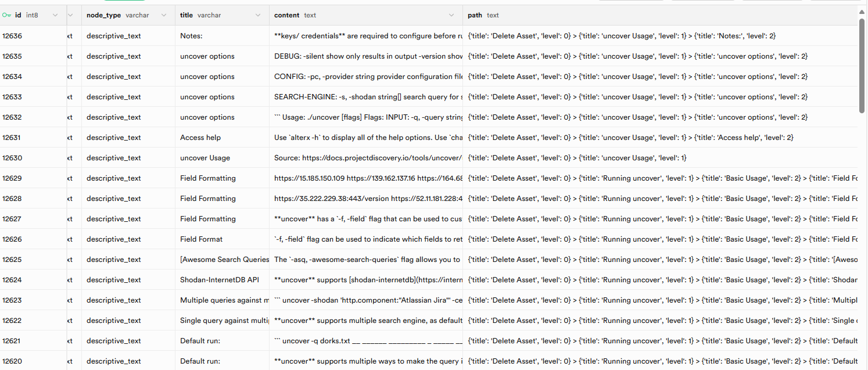Select id cell 12629
The image size is (868, 370).
tap(33, 178)
